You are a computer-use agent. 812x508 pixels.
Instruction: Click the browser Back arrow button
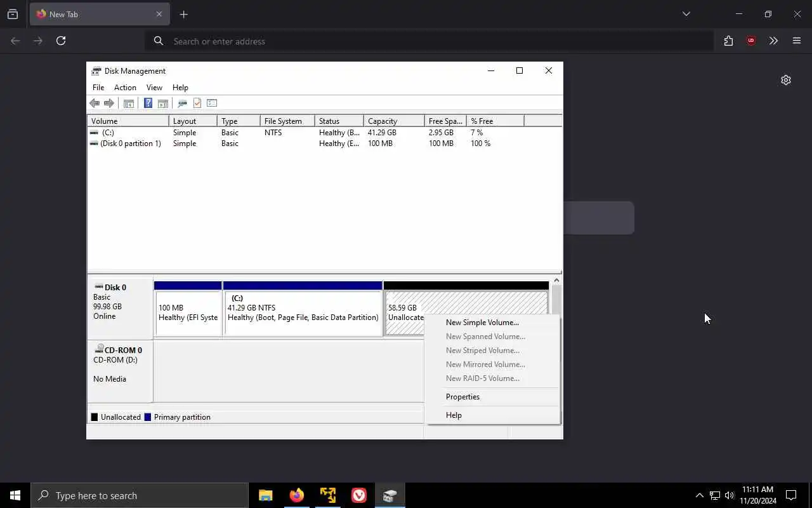(16, 41)
